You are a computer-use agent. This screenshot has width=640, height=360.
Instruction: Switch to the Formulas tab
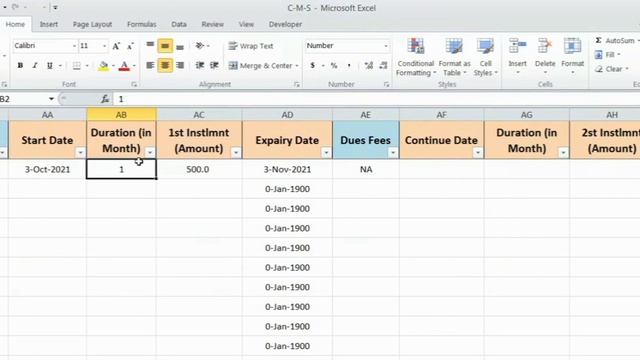tap(142, 24)
